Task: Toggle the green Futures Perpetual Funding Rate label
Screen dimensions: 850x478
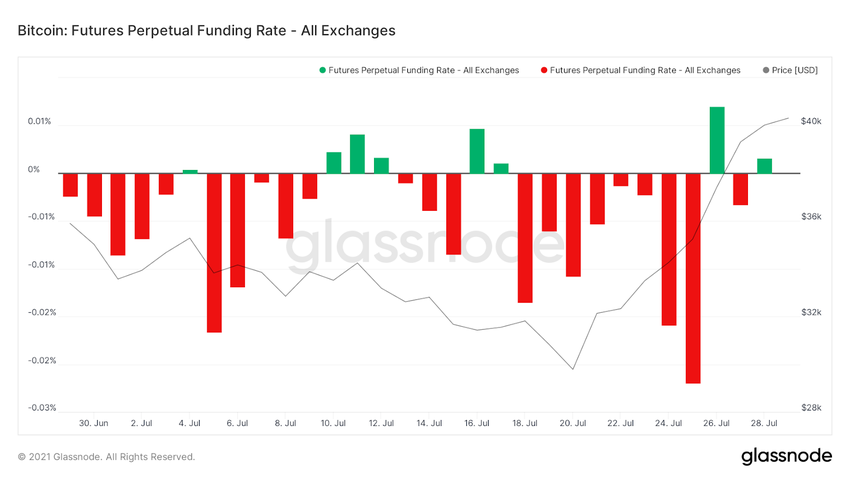Action: tap(424, 70)
